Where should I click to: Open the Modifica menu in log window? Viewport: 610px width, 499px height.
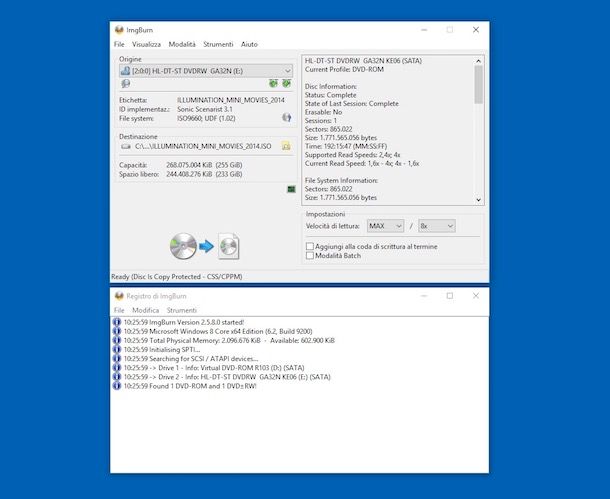145,310
